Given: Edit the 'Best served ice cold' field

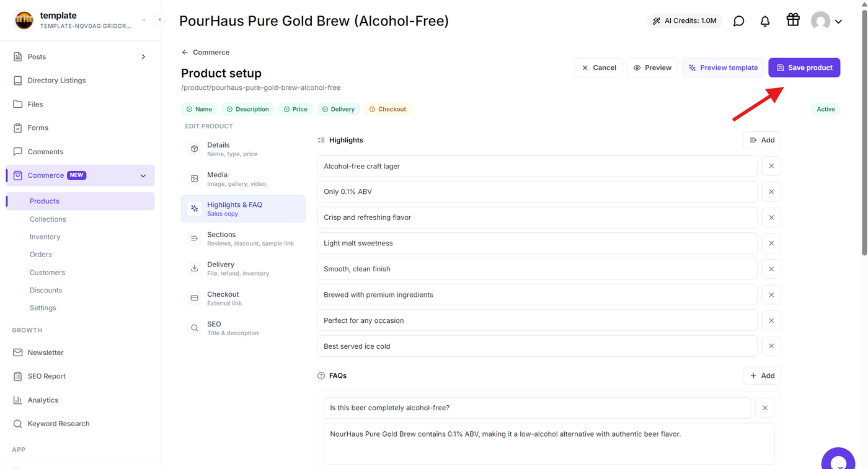Looking at the screenshot, I should tap(537, 346).
